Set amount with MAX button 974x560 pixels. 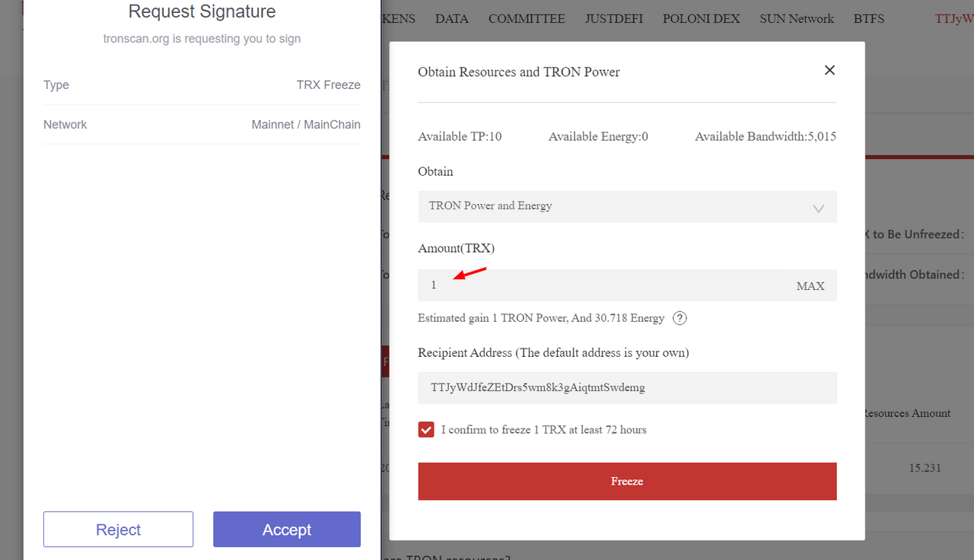point(810,285)
